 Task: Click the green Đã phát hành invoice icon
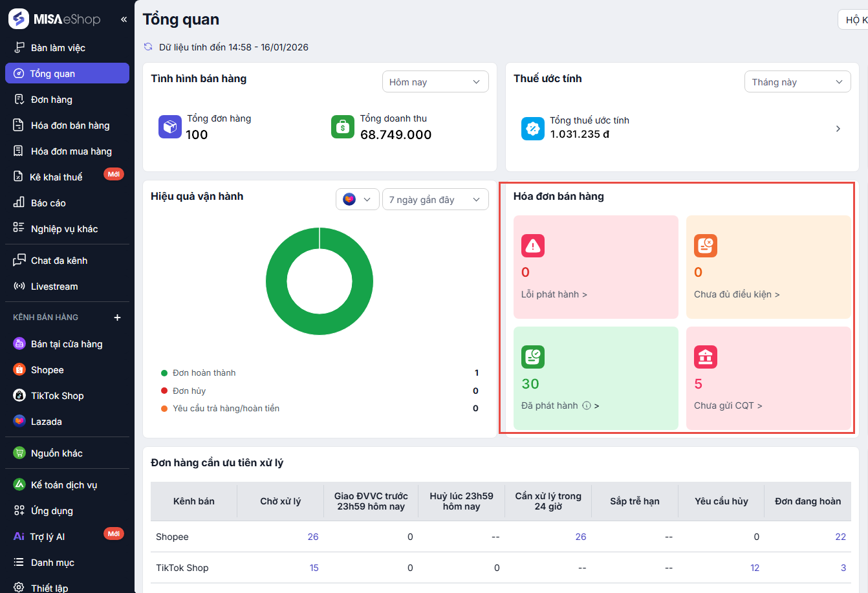[x=532, y=357]
